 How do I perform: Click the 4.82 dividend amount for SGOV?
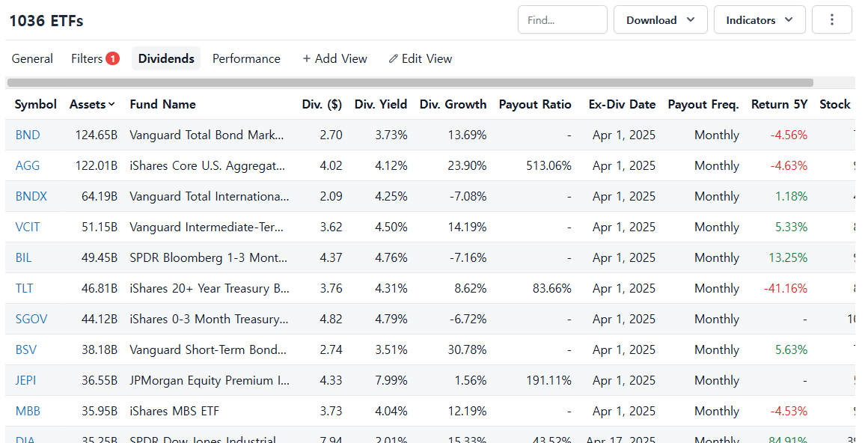coord(331,320)
